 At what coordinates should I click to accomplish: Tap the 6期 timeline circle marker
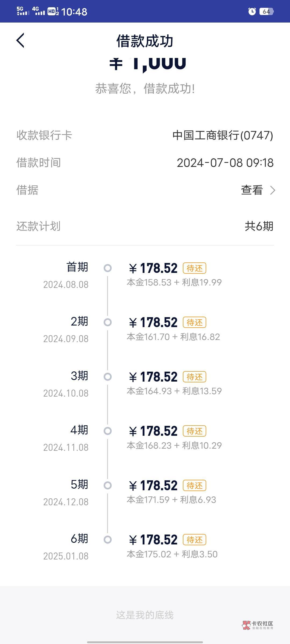pyautogui.click(x=108, y=540)
